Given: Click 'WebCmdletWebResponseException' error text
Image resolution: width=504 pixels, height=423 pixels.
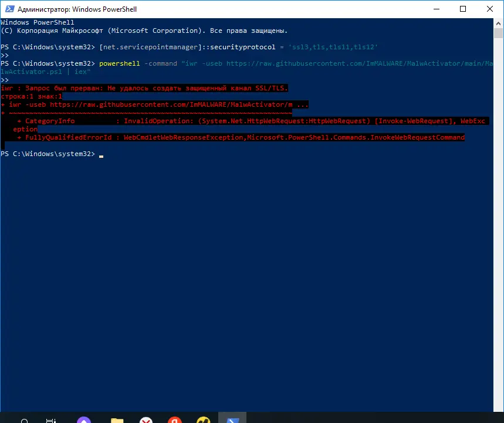Looking at the screenshot, I should click(183, 137).
